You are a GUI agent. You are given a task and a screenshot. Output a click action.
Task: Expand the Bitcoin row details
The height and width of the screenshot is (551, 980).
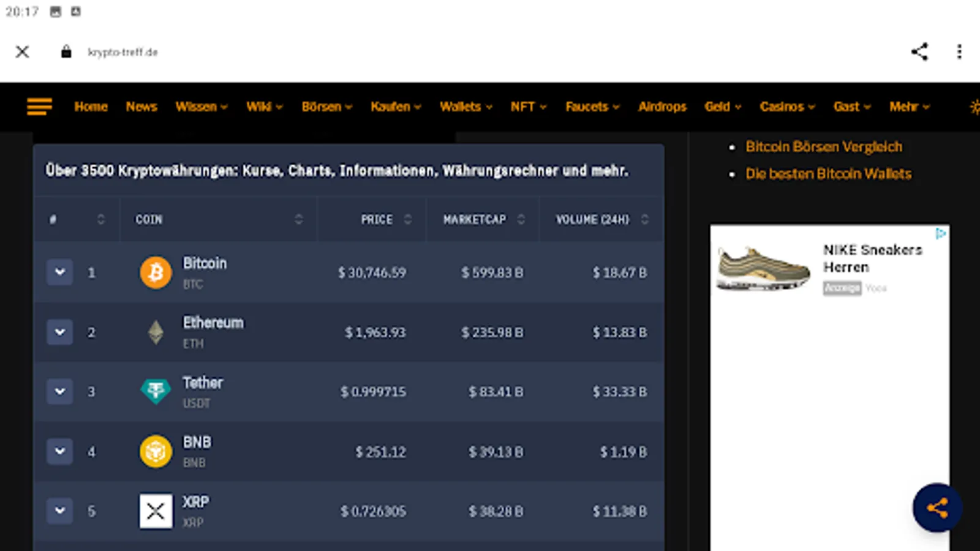tap(60, 272)
